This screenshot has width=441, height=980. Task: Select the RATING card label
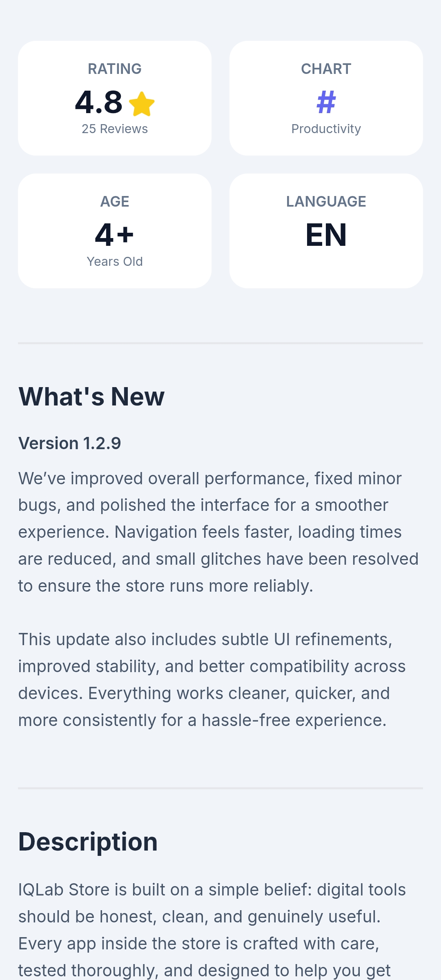point(115,69)
